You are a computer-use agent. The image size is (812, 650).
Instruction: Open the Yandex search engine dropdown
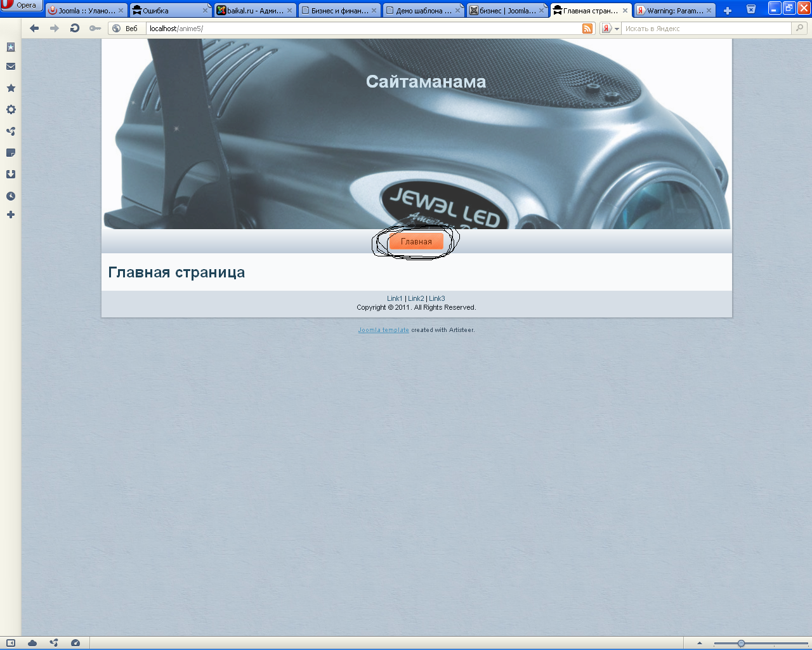611,29
